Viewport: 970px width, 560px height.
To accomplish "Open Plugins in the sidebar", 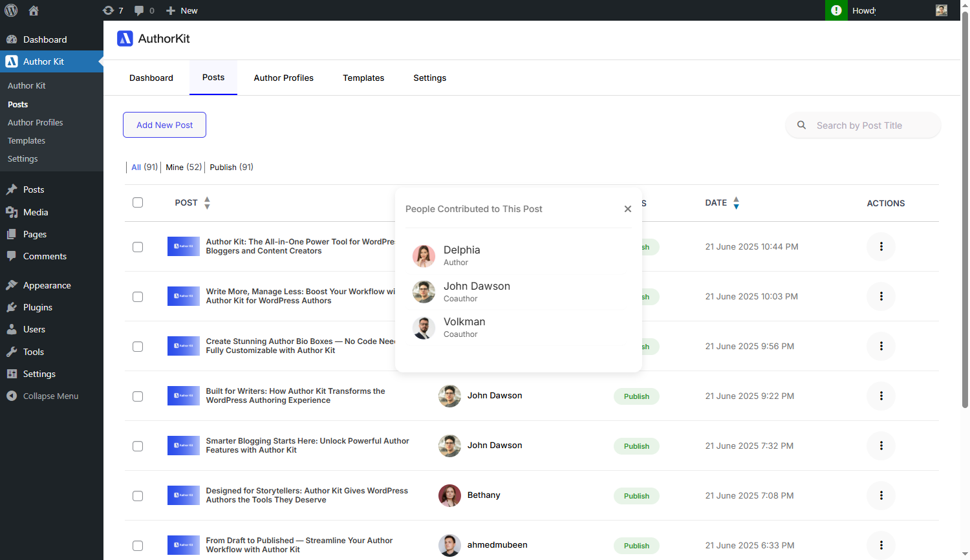I will 52,307.
